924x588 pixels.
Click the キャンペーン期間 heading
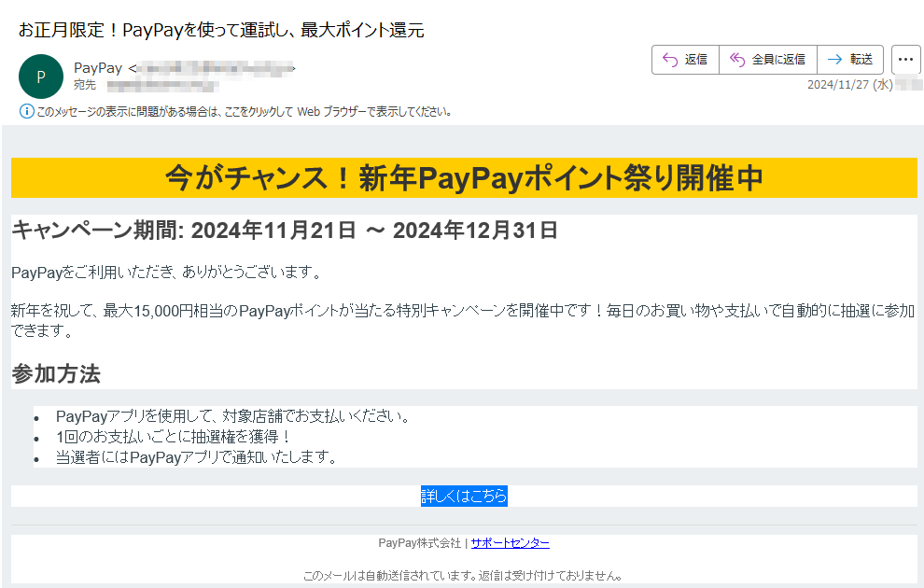(x=285, y=230)
